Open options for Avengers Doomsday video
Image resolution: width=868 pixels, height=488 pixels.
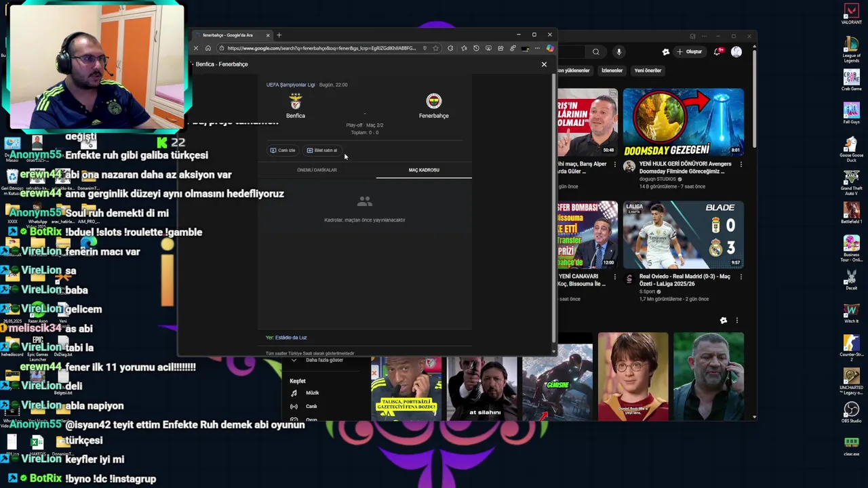coord(741,165)
